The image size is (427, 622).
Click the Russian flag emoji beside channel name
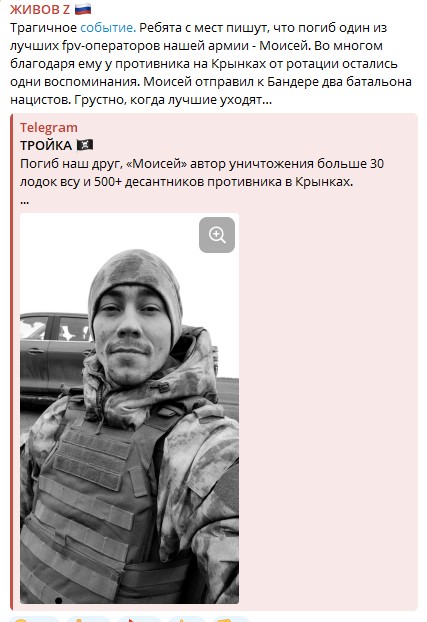(83, 9)
